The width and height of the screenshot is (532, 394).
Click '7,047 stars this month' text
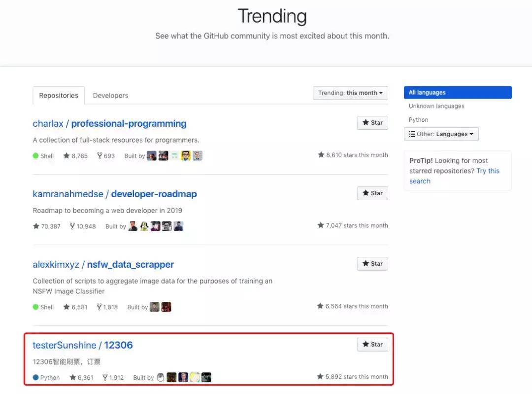(353, 225)
